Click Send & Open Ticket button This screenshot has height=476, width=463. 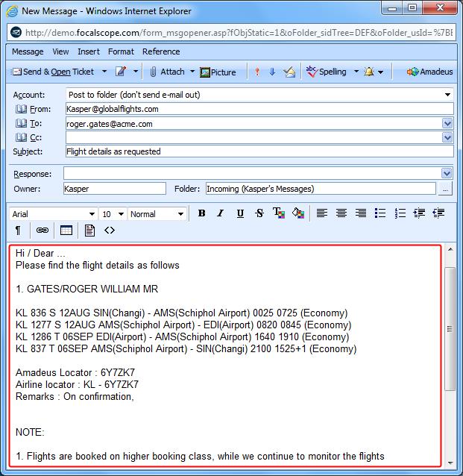coord(53,72)
